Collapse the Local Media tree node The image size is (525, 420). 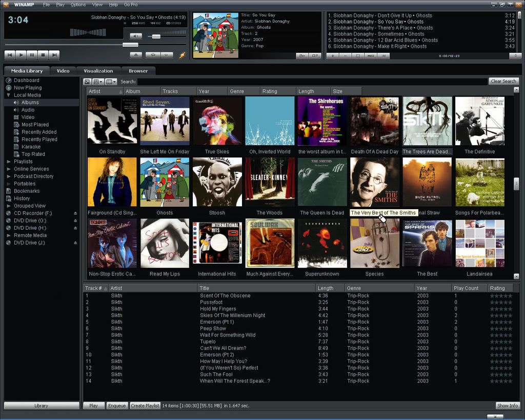coord(9,95)
